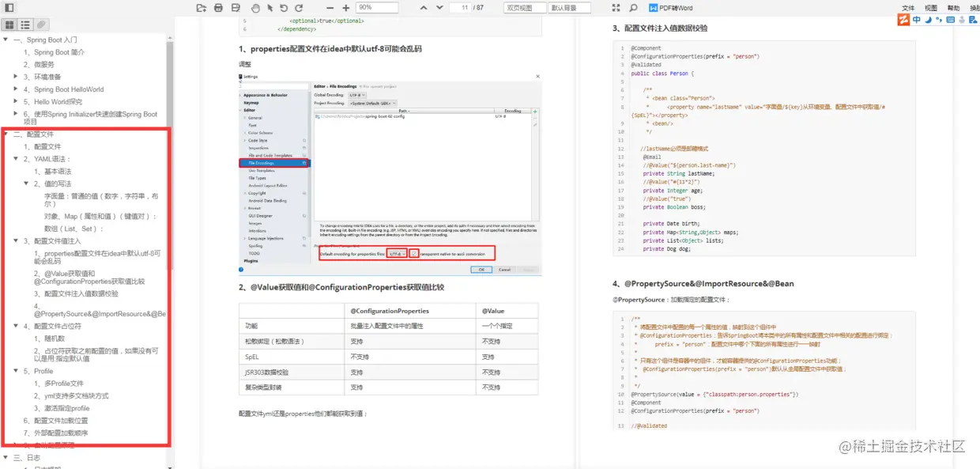The image size is (980, 469).
Task: Click heading 4、@PropertySource&@ImportResource&@Bean
Action: pyautogui.click(x=703, y=284)
